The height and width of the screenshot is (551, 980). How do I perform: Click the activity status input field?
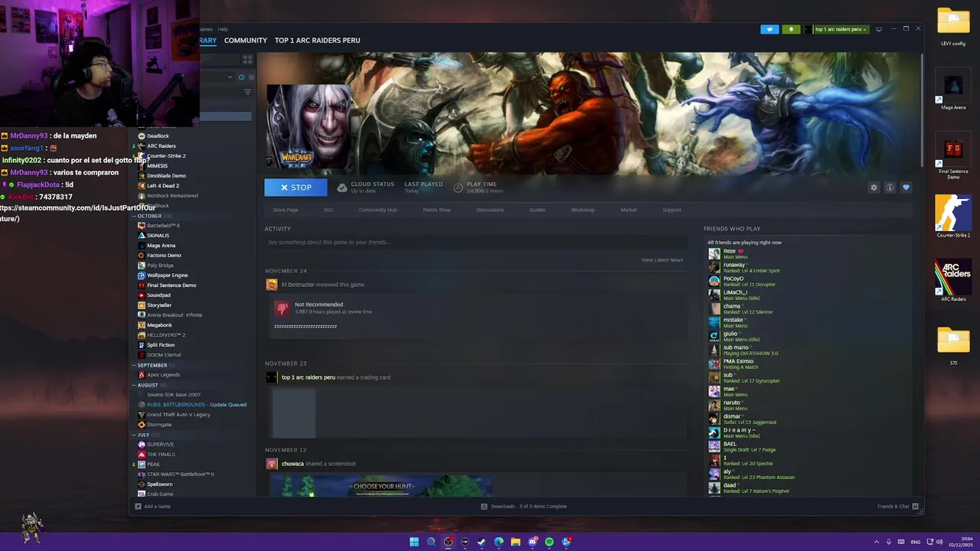tap(475, 243)
